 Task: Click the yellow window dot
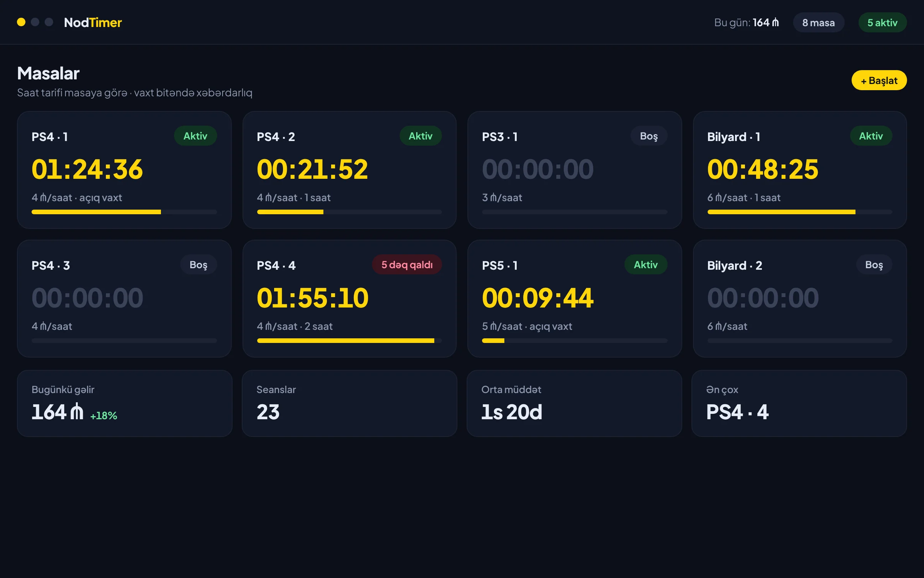point(21,22)
